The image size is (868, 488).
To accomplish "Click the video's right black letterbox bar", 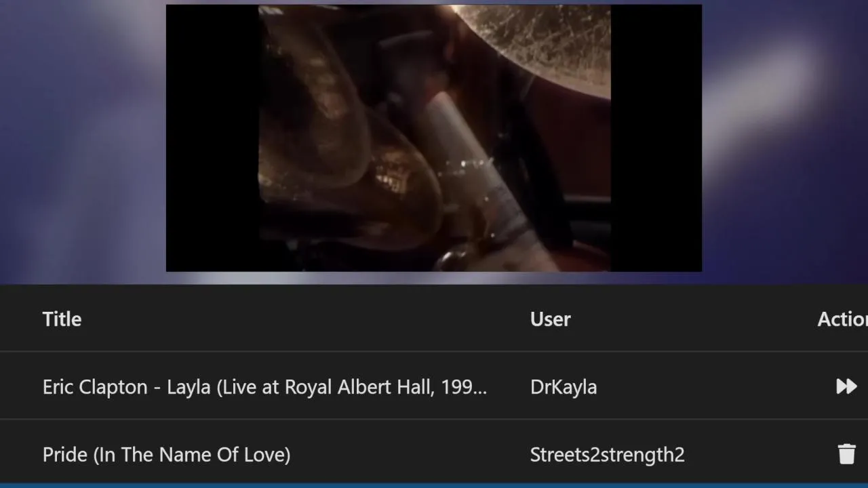I will point(656,138).
